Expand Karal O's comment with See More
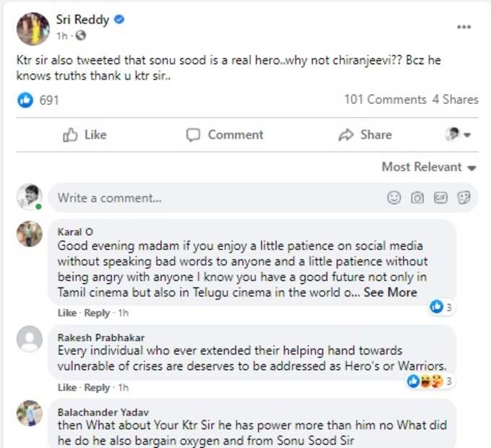491x448 pixels. tap(390, 293)
